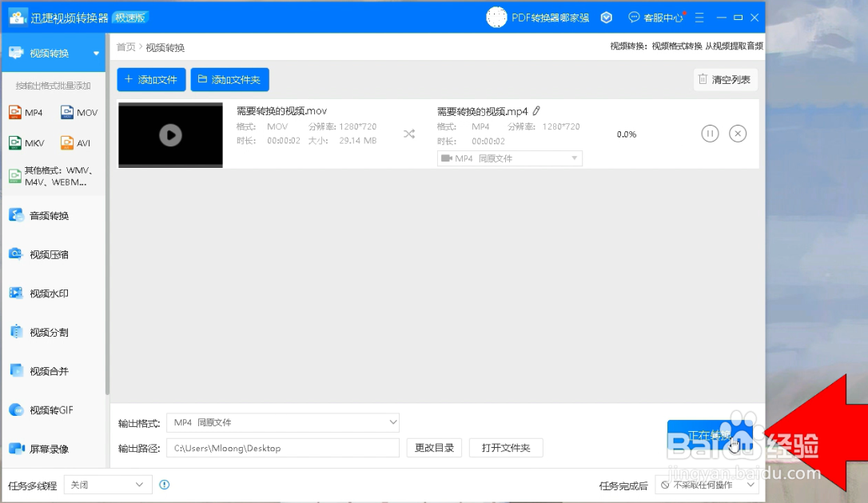Select MP4 output format in sidebar
Screen dimensions: 868x503
[x=26, y=112]
